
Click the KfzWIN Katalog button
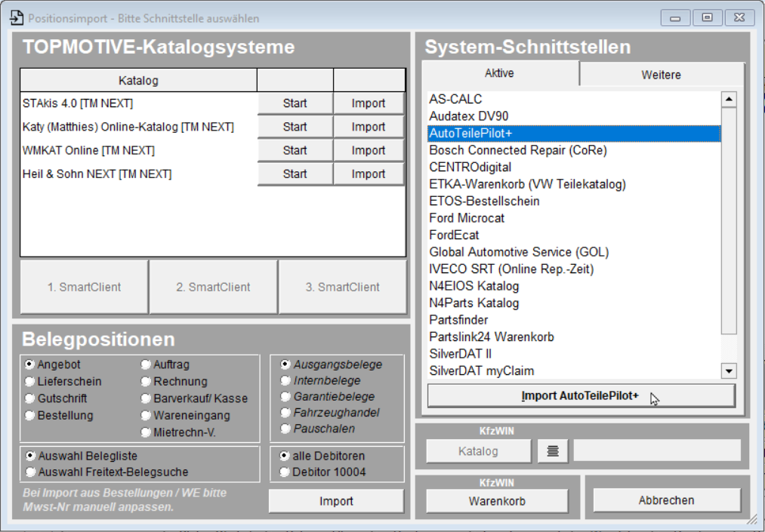[479, 451]
